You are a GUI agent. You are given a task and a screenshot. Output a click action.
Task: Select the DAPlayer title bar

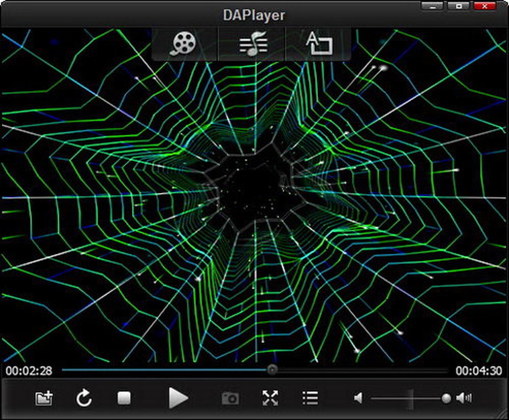(255, 15)
